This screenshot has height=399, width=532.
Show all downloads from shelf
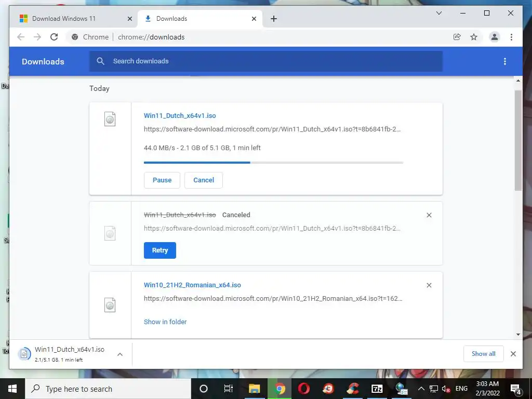pyautogui.click(x=484, y=354)
